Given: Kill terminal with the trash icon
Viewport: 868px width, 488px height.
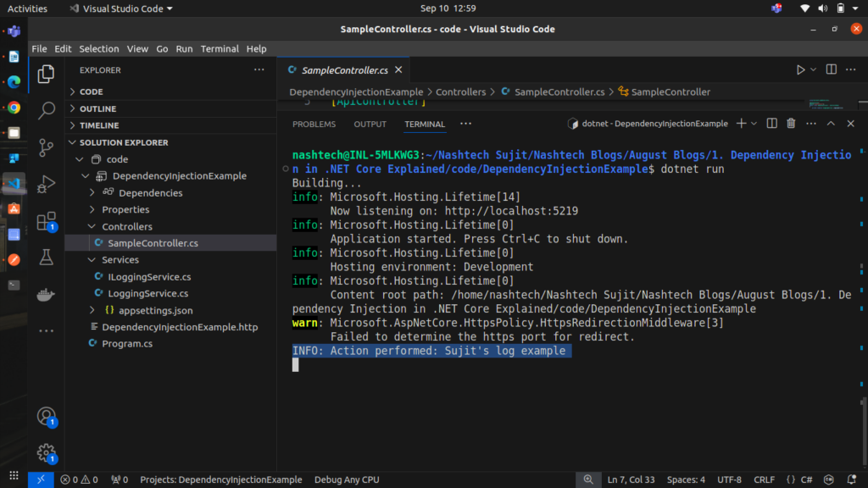Looking at the screenshot, I should coord(791,124).
